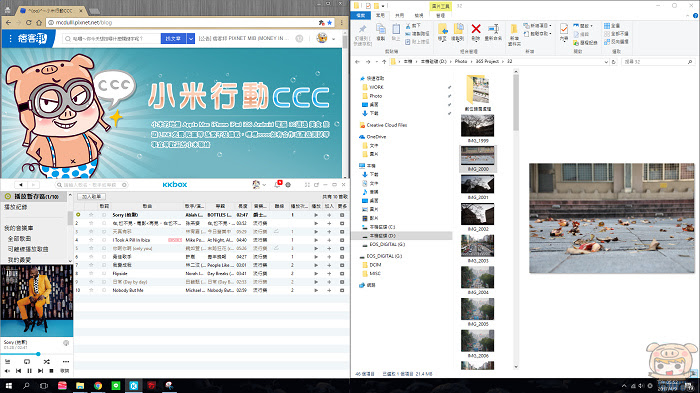Click Select all in Explorer ribbon
The image size is (700, 393).
coord(612,25)
